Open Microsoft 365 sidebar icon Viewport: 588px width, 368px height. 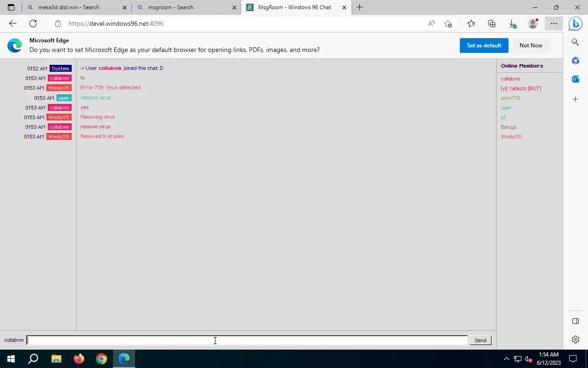[x=576, y=61]
